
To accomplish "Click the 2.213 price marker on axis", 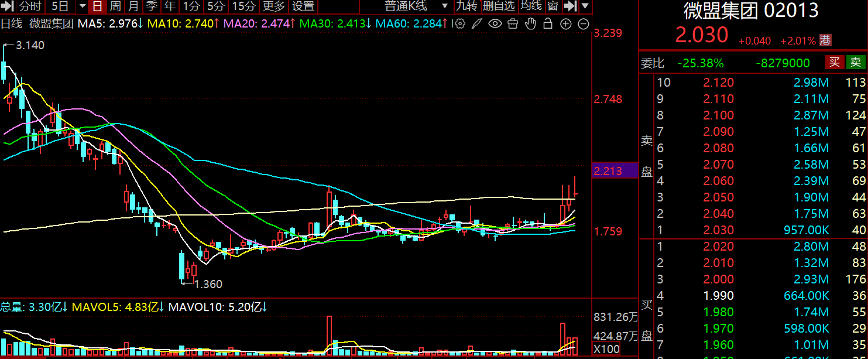I will pyautogui.click(x=615, y=170).
